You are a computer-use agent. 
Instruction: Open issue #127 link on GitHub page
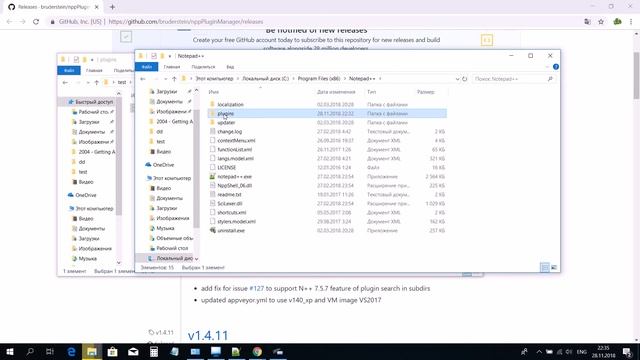[x=256, y=288]
